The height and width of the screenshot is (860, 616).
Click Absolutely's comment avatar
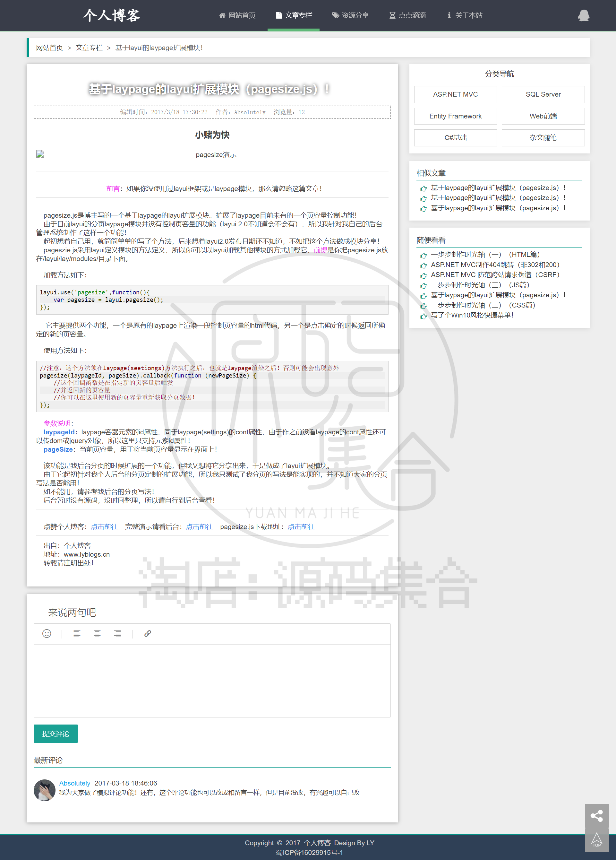pos(45,790)
